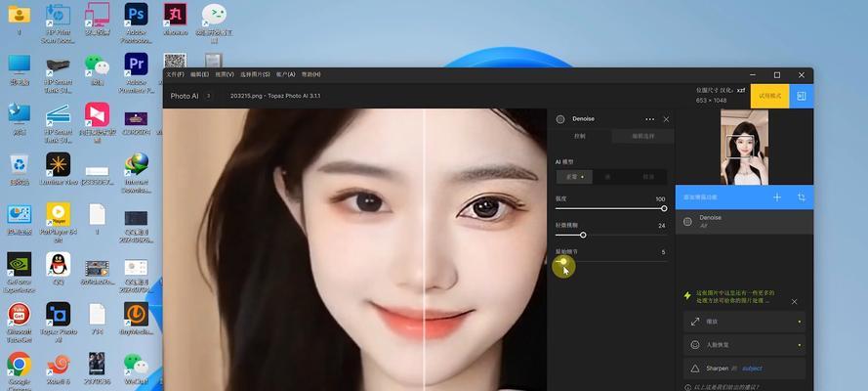
Task: Click the image preview thumbnail in navigator
Action: (x=744, y=147)
